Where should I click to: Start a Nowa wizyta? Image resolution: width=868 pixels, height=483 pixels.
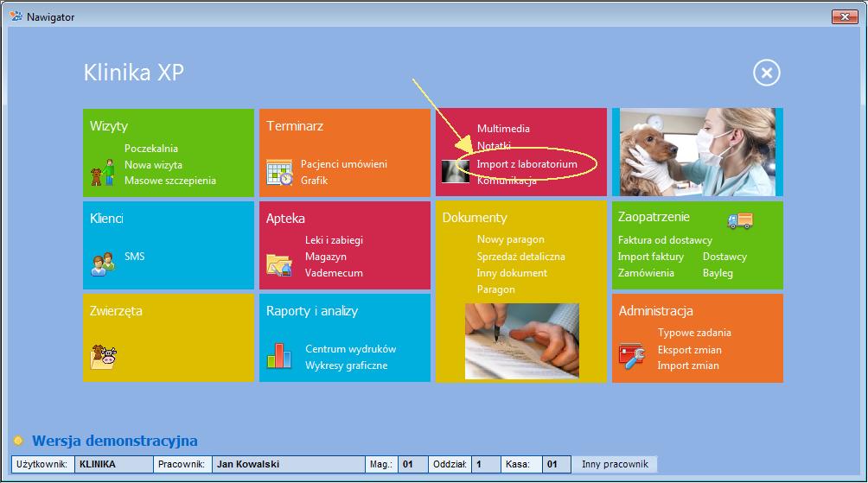[x=153, y=165]
